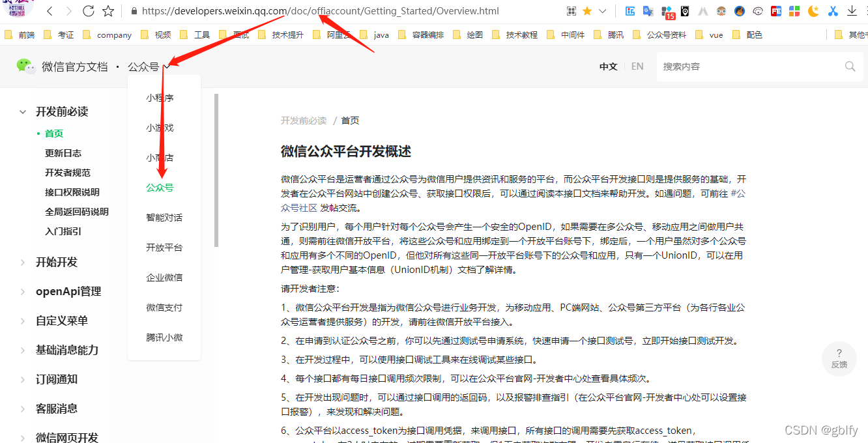Select 企业微信 in the product menu
The width and height of the screenshot is (868, 443).
tap(164, 278)
